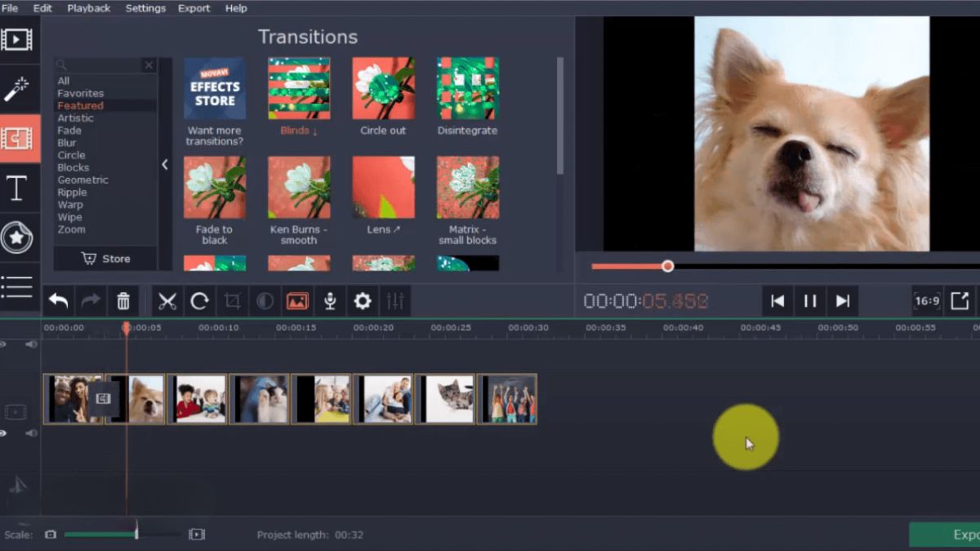Open the 16:9 aspect ratio selector
The height and width of the screenshot is (551, 980).
[x=927, y=300]
